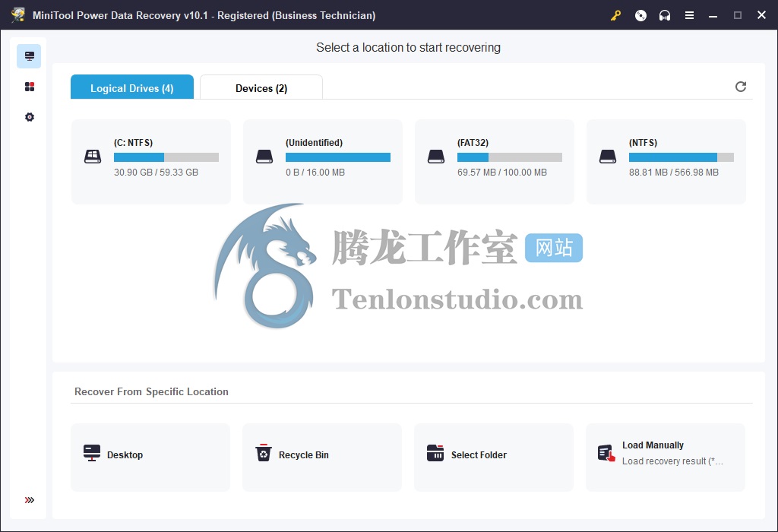Open support headphones icon
The width and height of the screenshot is (778, 532).
[664, 15]
